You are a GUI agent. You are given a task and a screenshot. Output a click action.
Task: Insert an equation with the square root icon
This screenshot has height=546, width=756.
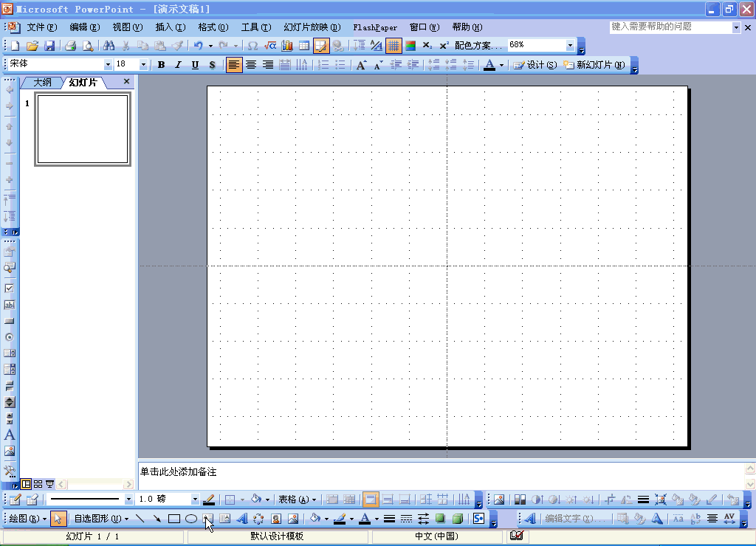click(x=270, y=46)
